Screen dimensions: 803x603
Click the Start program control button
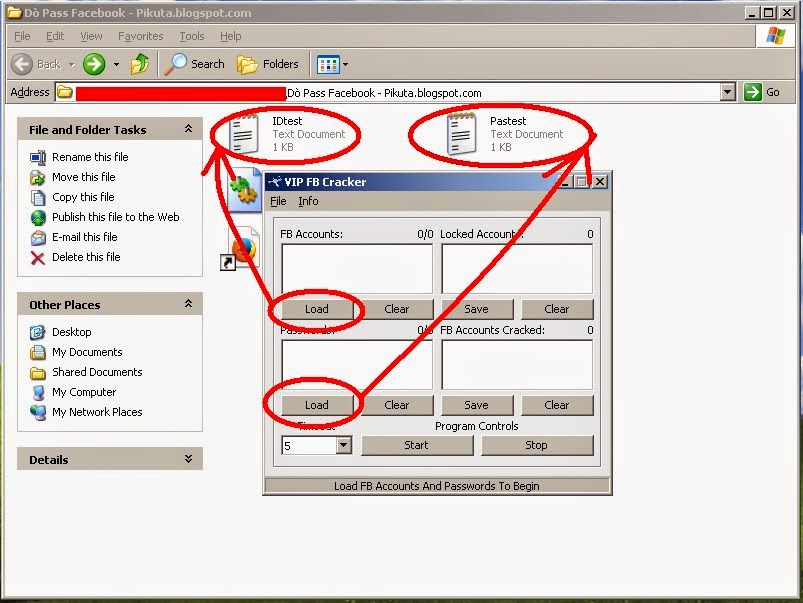(x=416, y=445)
